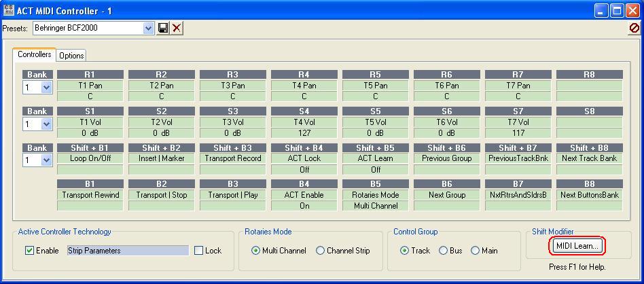Click the Loop On/Off assignment cell
The height and width of the screenshot is (284, 644).
90,158
